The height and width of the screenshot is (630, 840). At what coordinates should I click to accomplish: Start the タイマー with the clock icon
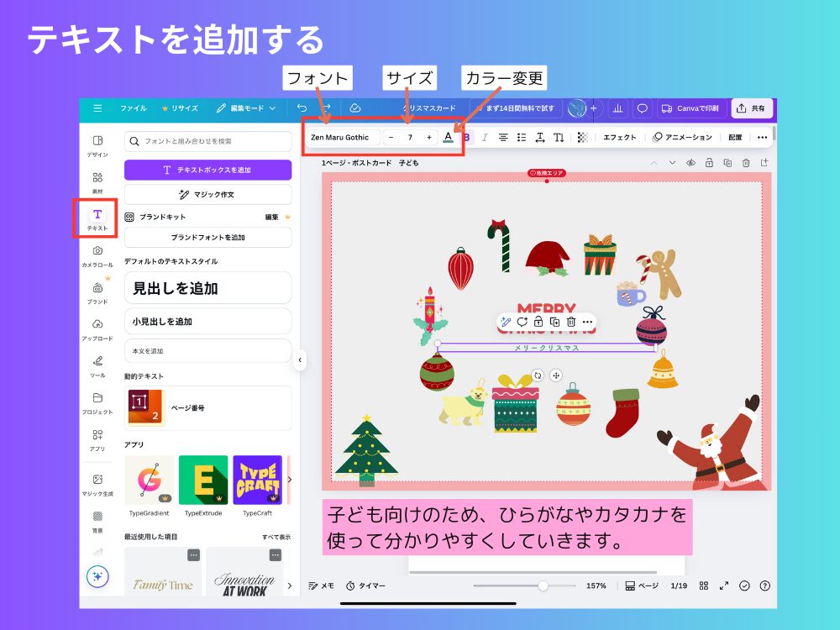[363, 585]
